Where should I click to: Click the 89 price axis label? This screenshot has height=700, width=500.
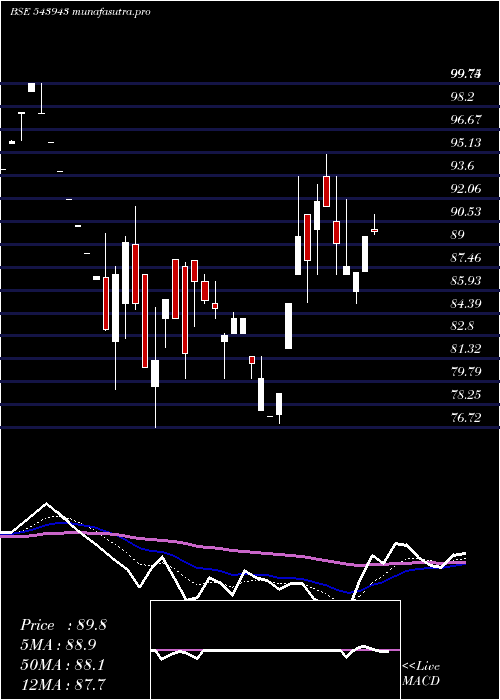point(458,234)
